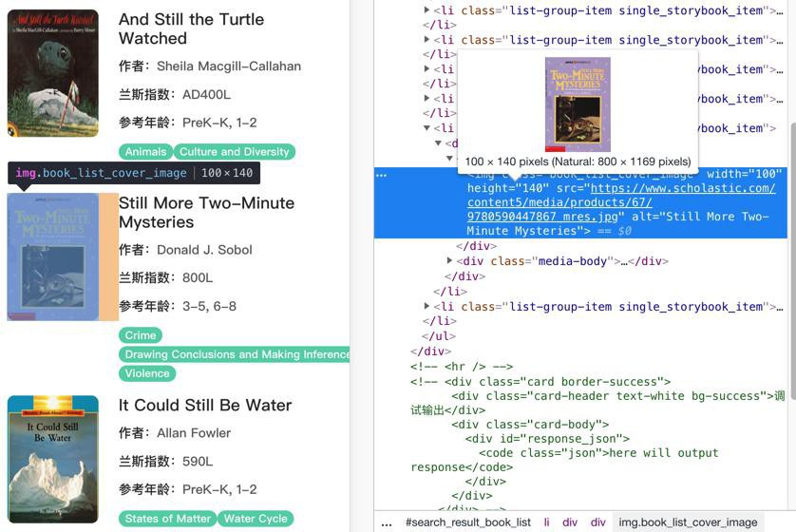The height and width of the screenshot is (532, 796).
Task: Expand the first list-group-item li node
Action: 426,9
